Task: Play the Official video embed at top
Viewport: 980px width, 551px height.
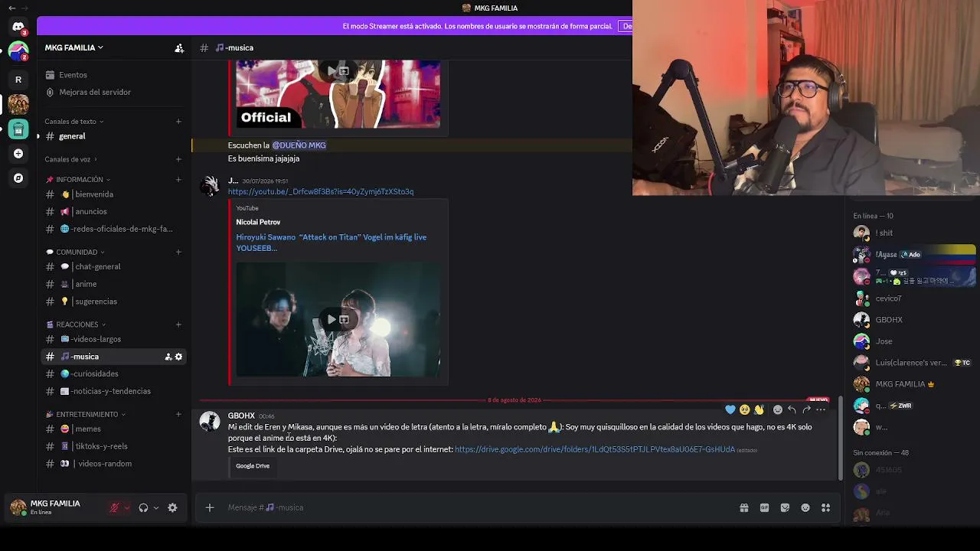Action: (x=332, y=71)
